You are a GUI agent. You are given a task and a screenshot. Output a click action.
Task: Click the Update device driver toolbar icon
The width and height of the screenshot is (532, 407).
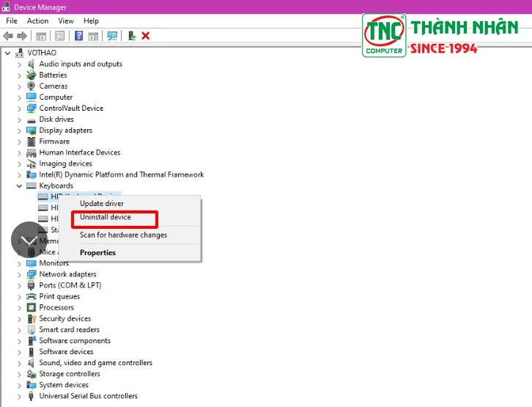(x=131, y=35)
